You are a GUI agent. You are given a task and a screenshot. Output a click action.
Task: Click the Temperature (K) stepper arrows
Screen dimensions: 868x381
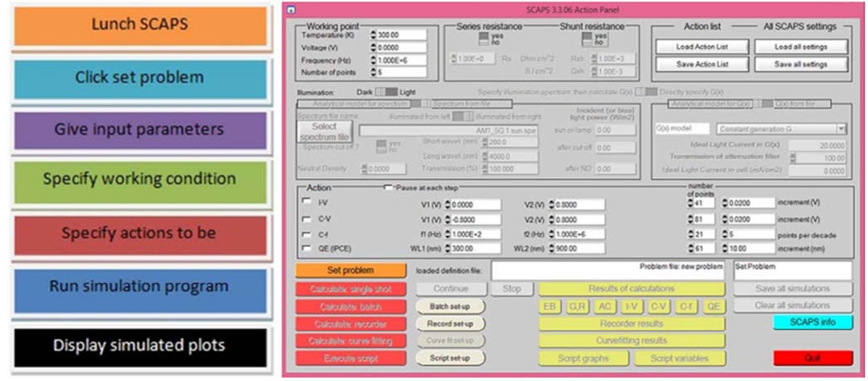coord(373,35)
